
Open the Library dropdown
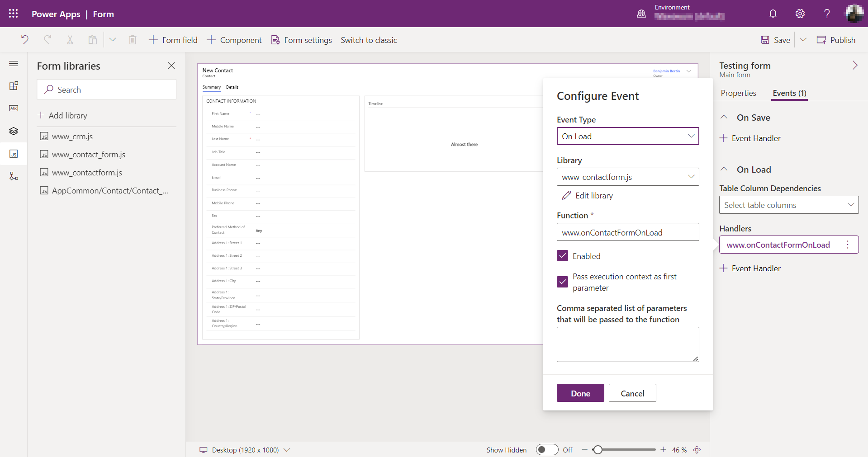click(627, 177)
